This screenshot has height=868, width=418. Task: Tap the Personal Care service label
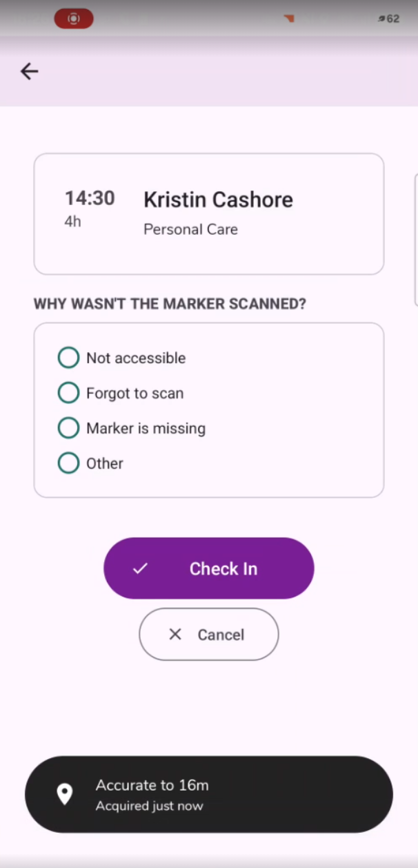[x=190, y=229]
